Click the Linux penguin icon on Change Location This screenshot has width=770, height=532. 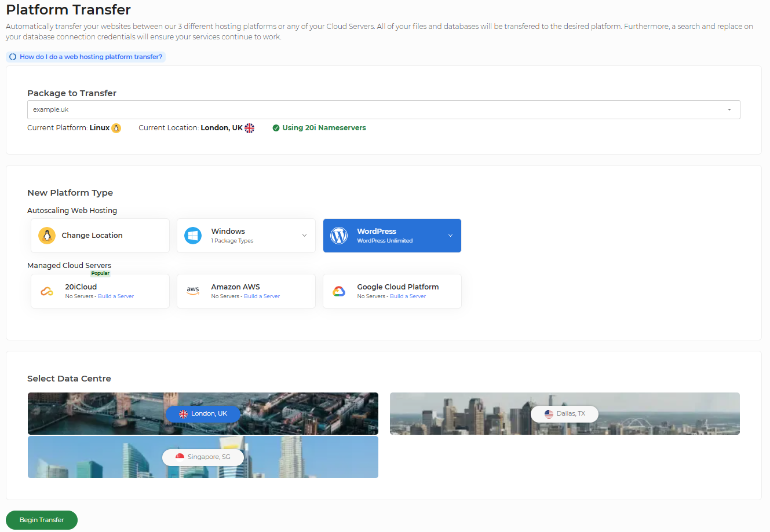[47, 236]
